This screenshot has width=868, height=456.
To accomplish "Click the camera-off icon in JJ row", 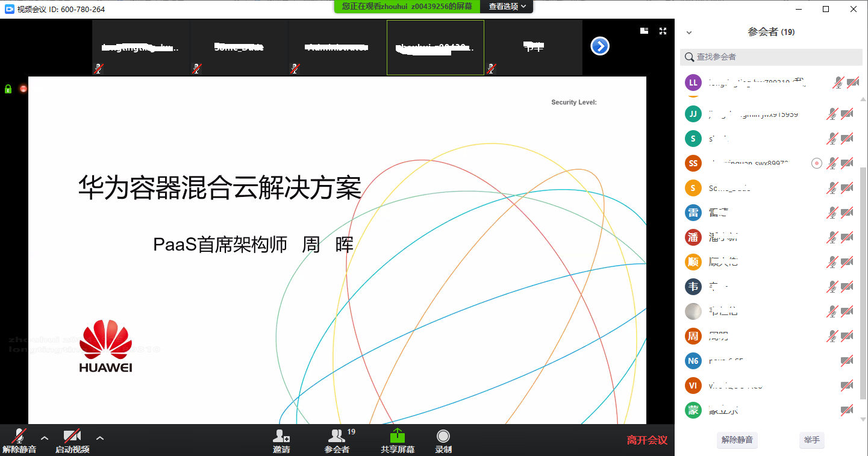I will click(x=847, y=114).
